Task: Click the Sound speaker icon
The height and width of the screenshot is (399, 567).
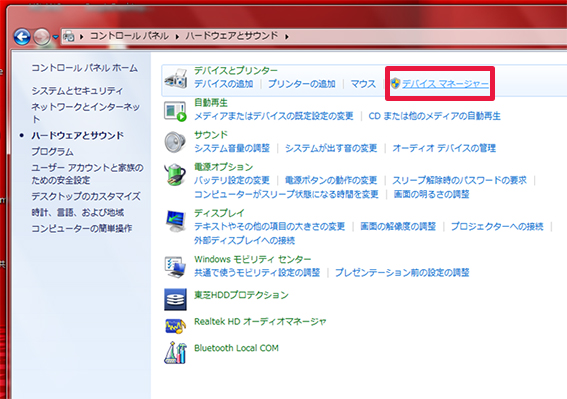Action: (175, 142)
